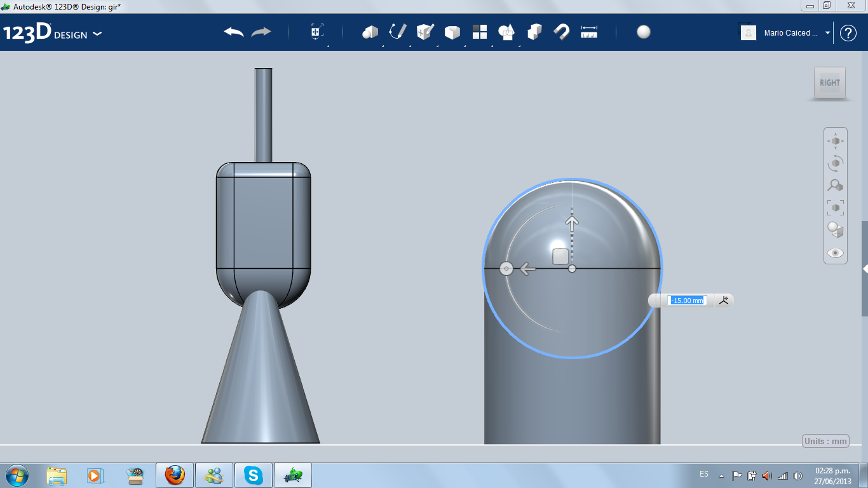Click the square free-move manipulator on sphere
The height and width of the screenshot is (488, 868).
coord(560,257)
